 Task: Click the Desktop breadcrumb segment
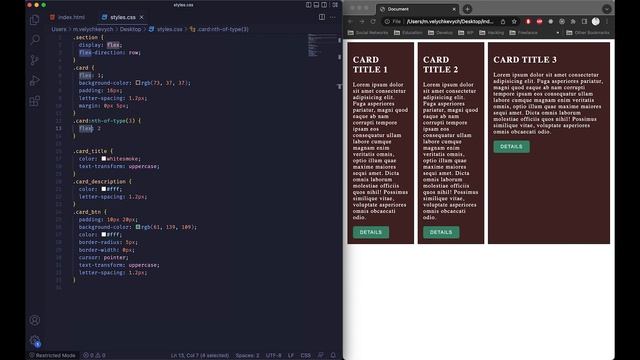tap(130, 29)
